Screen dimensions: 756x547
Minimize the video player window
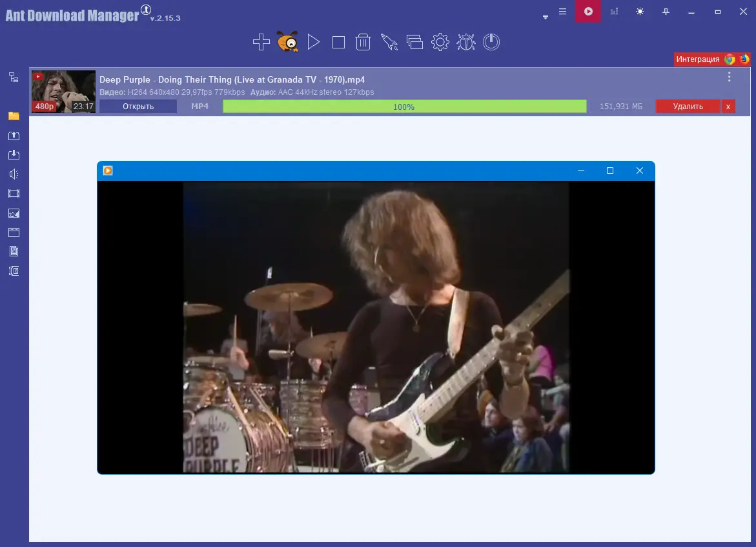coord(581,170)
